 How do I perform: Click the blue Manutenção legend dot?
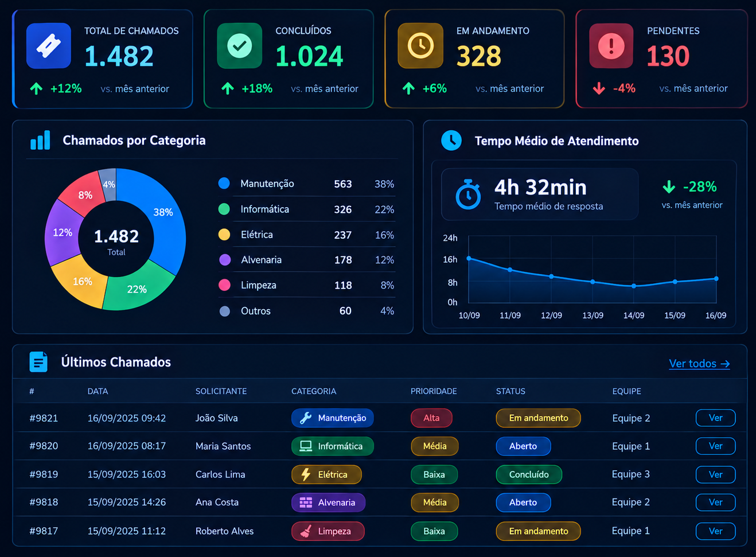[224, 184]
